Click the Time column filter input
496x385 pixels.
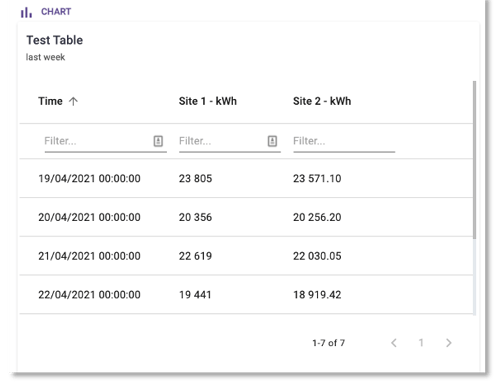click(x=97, y=141)
